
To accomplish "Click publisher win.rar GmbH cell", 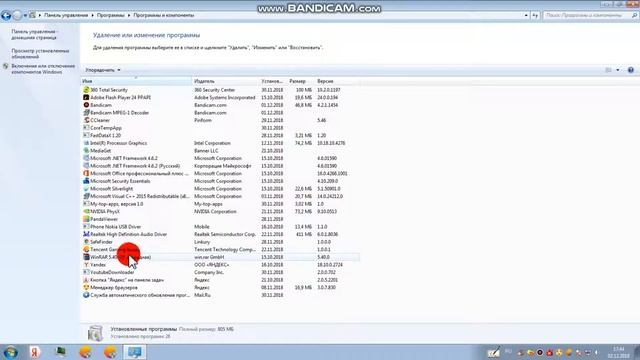I will [209, 257].
